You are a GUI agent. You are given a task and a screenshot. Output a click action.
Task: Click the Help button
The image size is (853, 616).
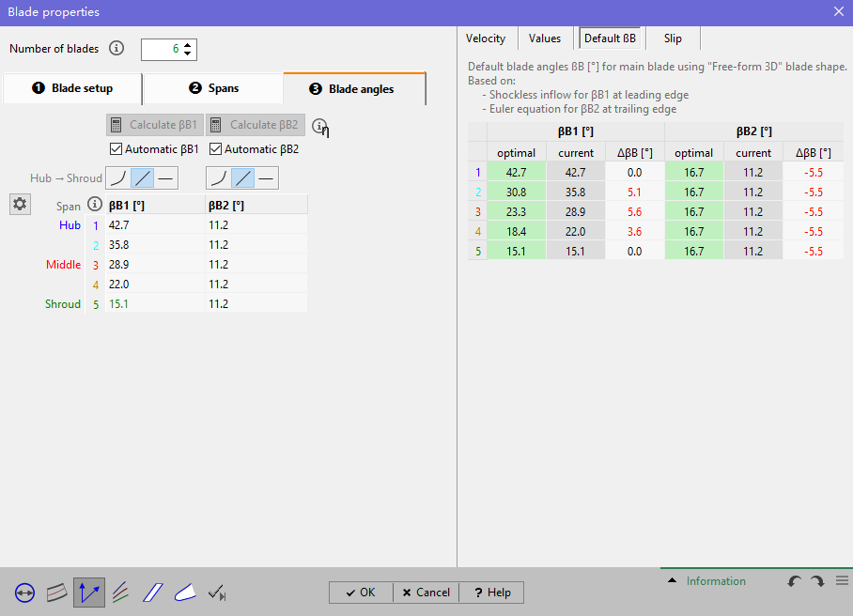tap(493, 593)
